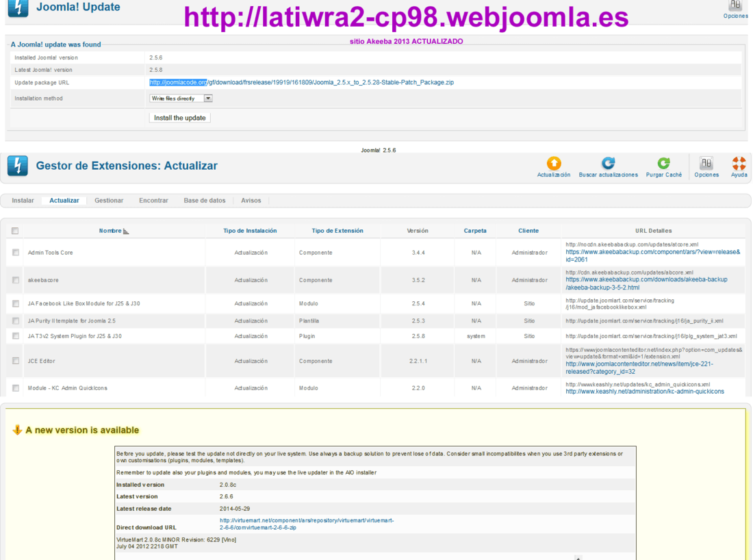The image size is (753, 560).
Task: Click the Install the update button
Action: tap(179, 118)
